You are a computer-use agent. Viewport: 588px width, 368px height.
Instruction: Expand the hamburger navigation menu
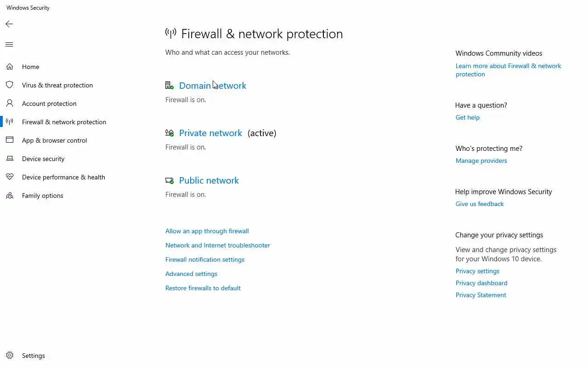point(9,45)
